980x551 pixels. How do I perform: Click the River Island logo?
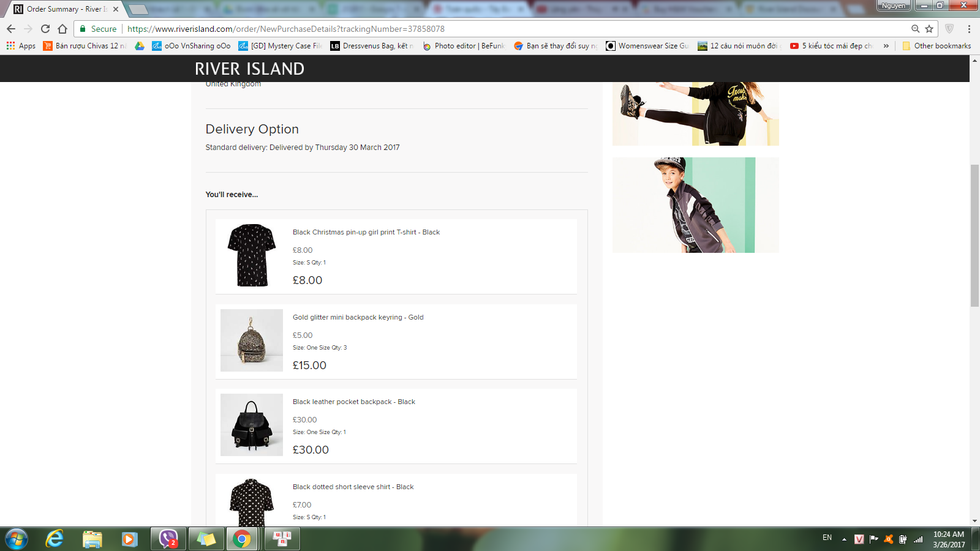coord(249,69)
